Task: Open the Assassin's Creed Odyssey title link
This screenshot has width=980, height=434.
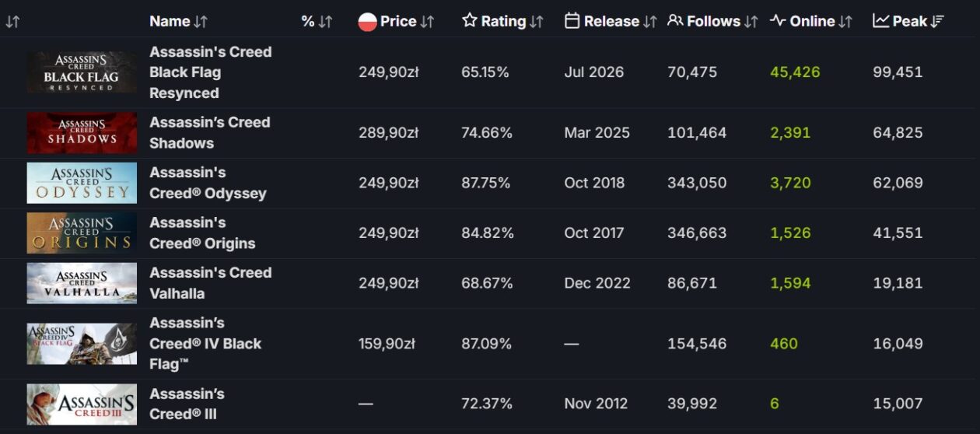Action: [208, 183]
